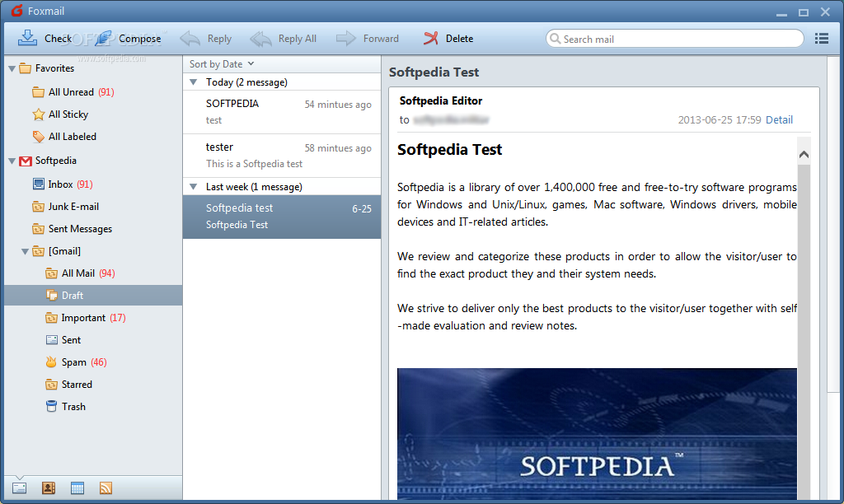844x504 pixels.
Task: Click the Reply button label
Action: (x=219, y=38)
